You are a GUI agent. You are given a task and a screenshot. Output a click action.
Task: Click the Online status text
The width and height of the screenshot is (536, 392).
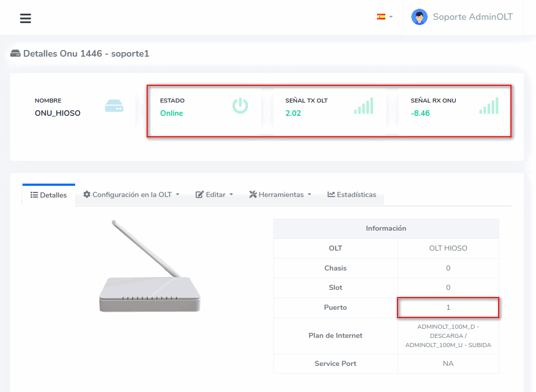click(171, 113)
